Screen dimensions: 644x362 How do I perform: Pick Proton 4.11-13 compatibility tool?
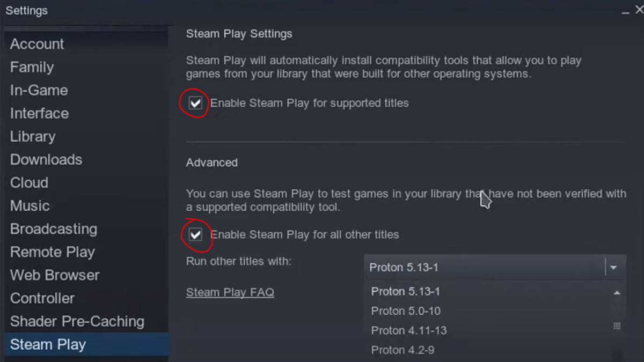(x=409, y=330)
